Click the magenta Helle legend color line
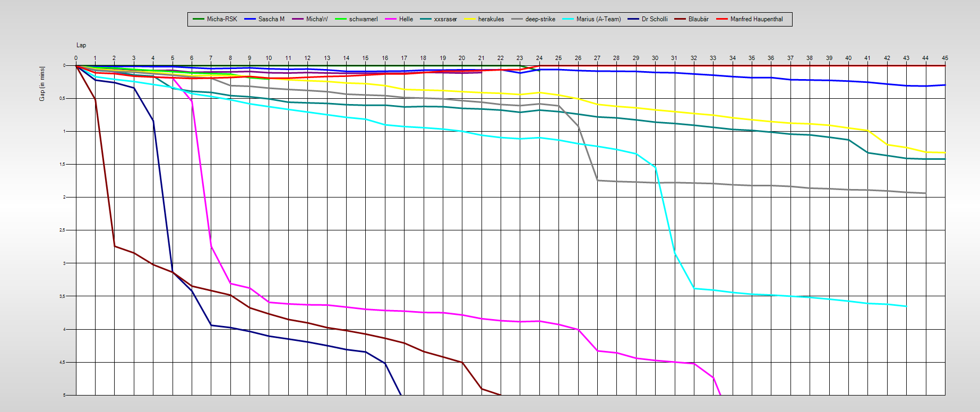Viewport: 980px width, 412px height. (x=391, y=19)
